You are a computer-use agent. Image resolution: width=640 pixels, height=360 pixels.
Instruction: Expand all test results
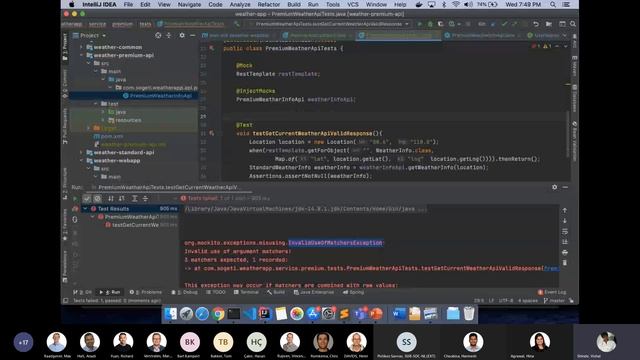pos(134,199)
